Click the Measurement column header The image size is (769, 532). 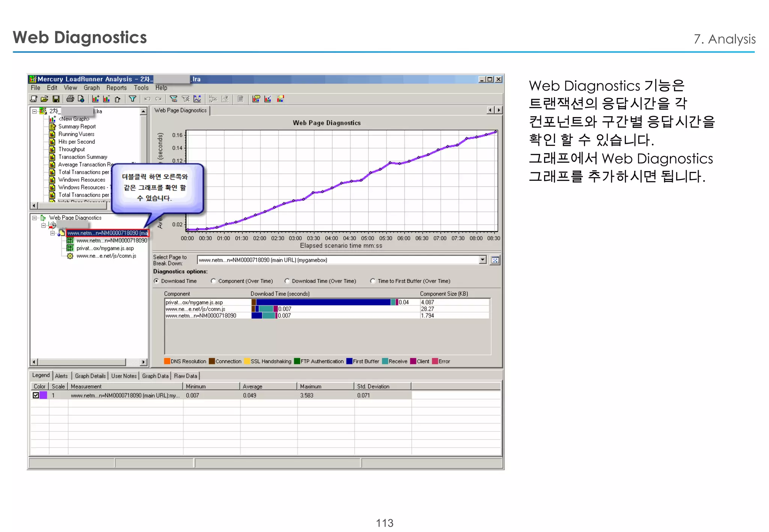pos(125,386)
